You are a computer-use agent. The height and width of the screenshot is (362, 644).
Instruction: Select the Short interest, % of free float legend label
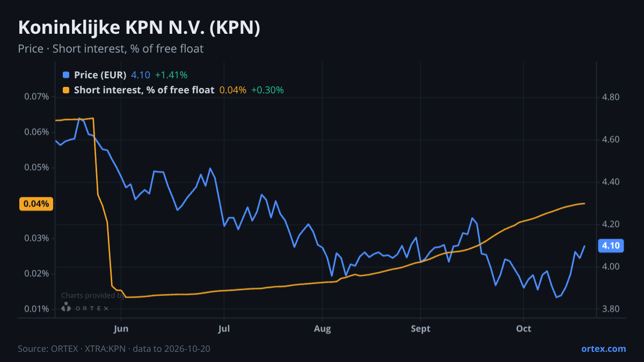tap(144, 90)
